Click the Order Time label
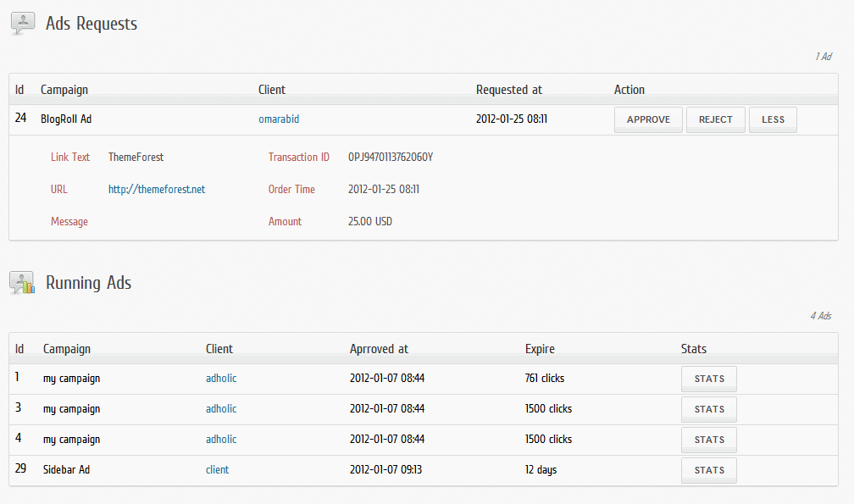Viewport: 854px width, 504px height. pyautogui.click(x=291, y=190)
